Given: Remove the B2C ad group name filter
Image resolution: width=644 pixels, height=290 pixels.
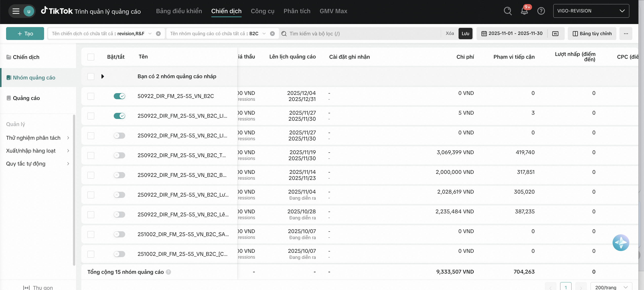Looking at the screenshot, I should pos(272,34).
